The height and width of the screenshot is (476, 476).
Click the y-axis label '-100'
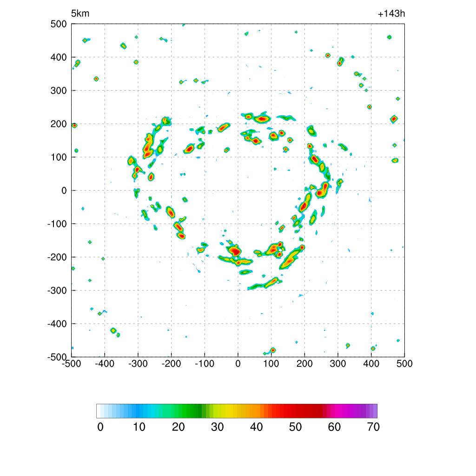pyautogui.click(x=57, y=224)
